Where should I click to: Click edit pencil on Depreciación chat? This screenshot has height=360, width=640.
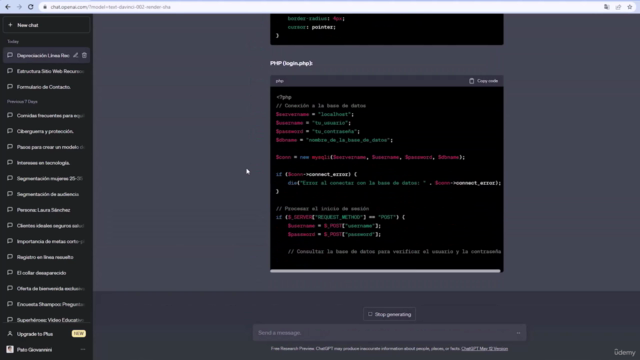pyautogui.click(x=76, y=55)
